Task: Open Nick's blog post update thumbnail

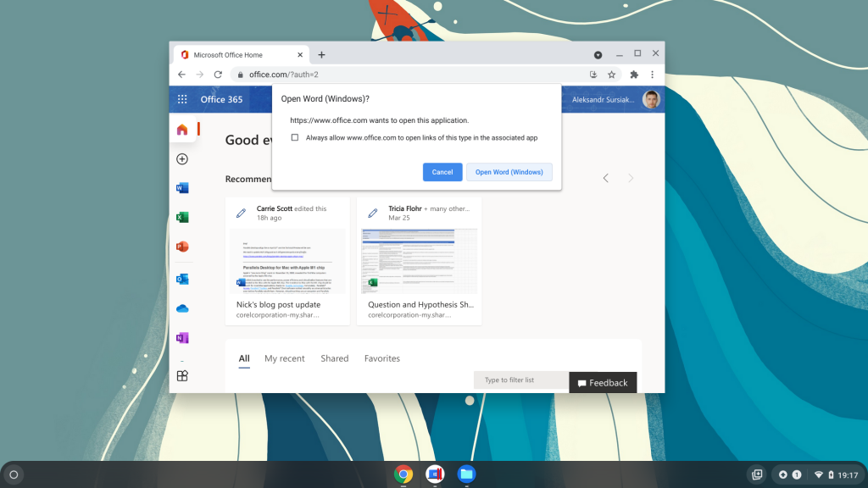Action: (x=287, y=261)
